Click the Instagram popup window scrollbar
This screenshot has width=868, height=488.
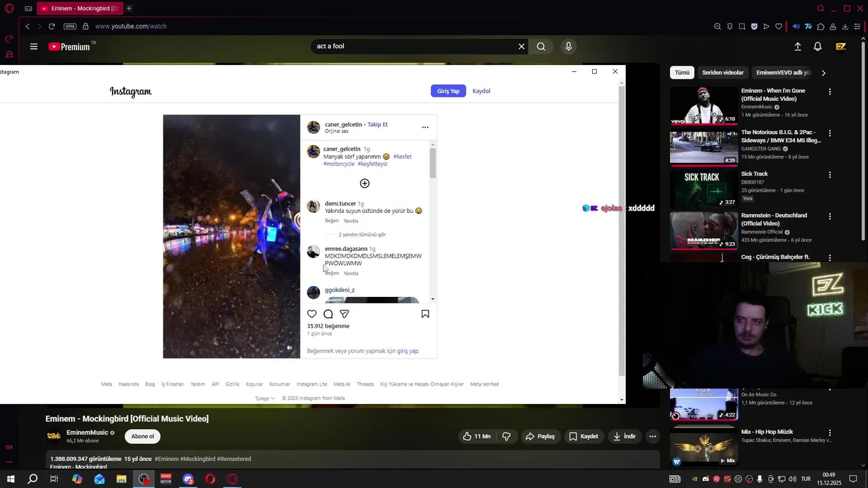coord(621,230)
